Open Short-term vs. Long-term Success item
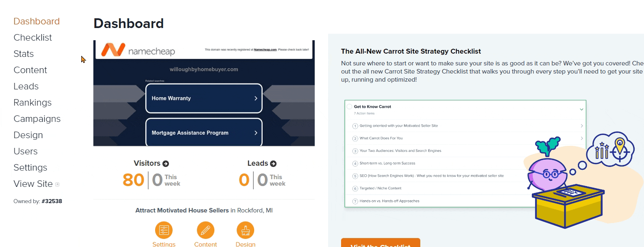 click(x=387, y=163)
